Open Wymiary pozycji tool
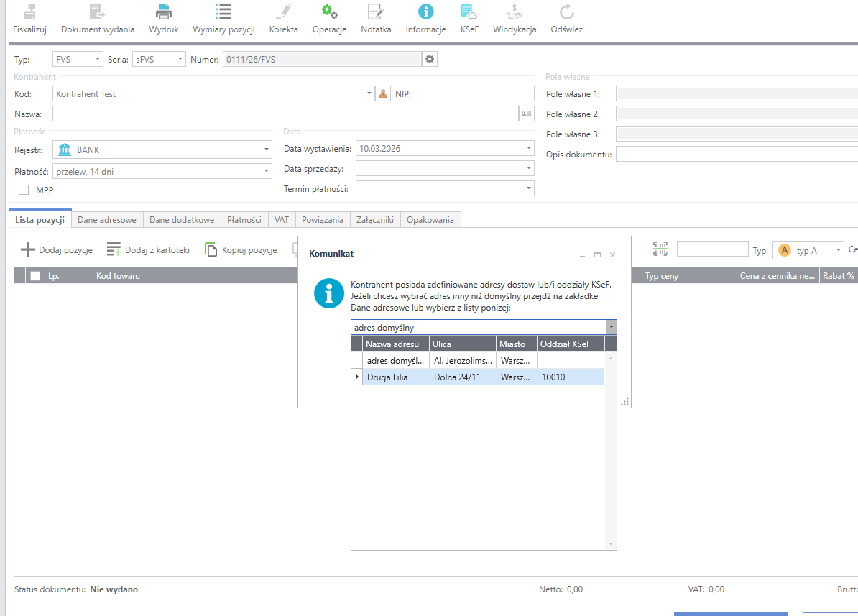The height and width of the screenshot is (616, 858). pyautogui.click(x=223, y=12)
